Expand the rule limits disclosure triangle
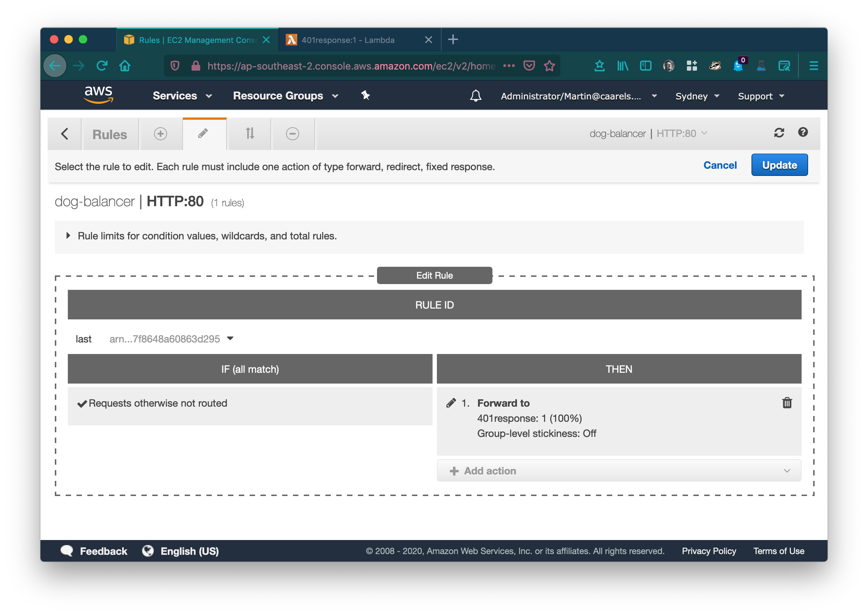 coord(68,235)
